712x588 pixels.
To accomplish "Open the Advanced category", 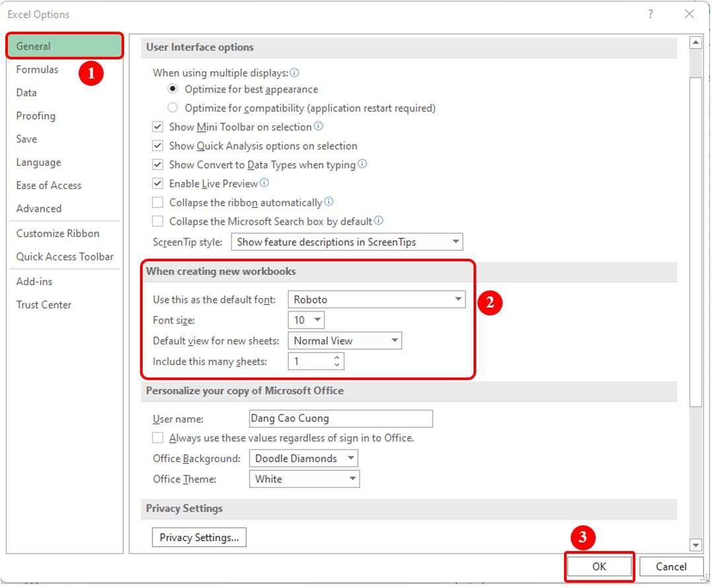I will (x=65, y=209).
